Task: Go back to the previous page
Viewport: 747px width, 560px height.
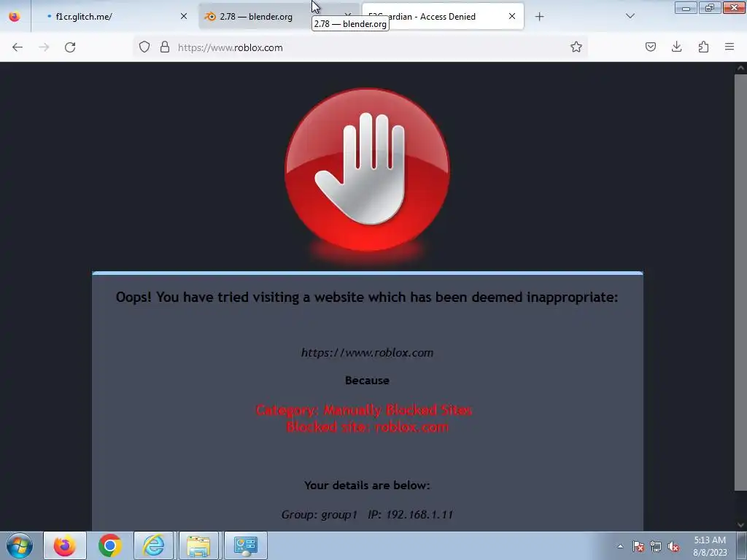Action: [18, 47]
